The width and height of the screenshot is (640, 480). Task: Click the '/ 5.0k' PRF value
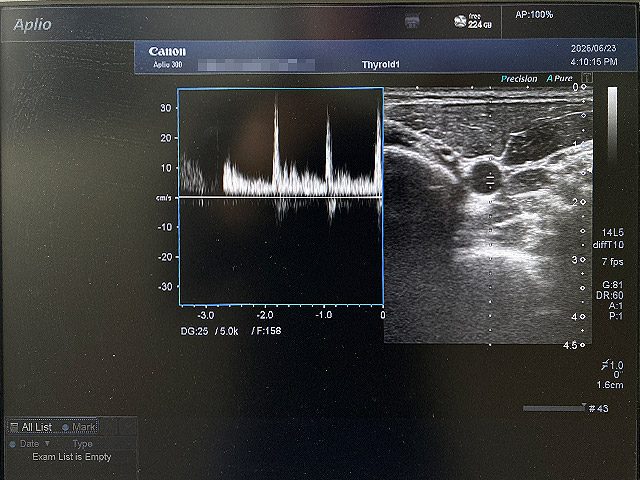click(227, 331)
